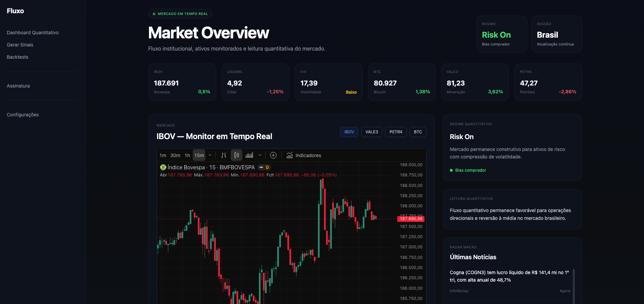Image resolution: width=644 pixels, height=304 pixels.
Task: Click the orange D delayed-data badge
Action: 267,167
